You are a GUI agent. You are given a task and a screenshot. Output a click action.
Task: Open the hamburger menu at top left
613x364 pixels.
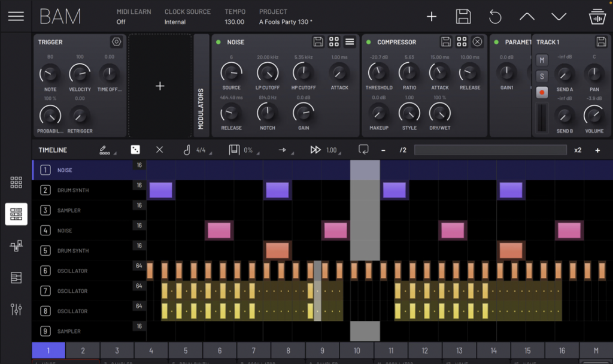coord(16,16)
